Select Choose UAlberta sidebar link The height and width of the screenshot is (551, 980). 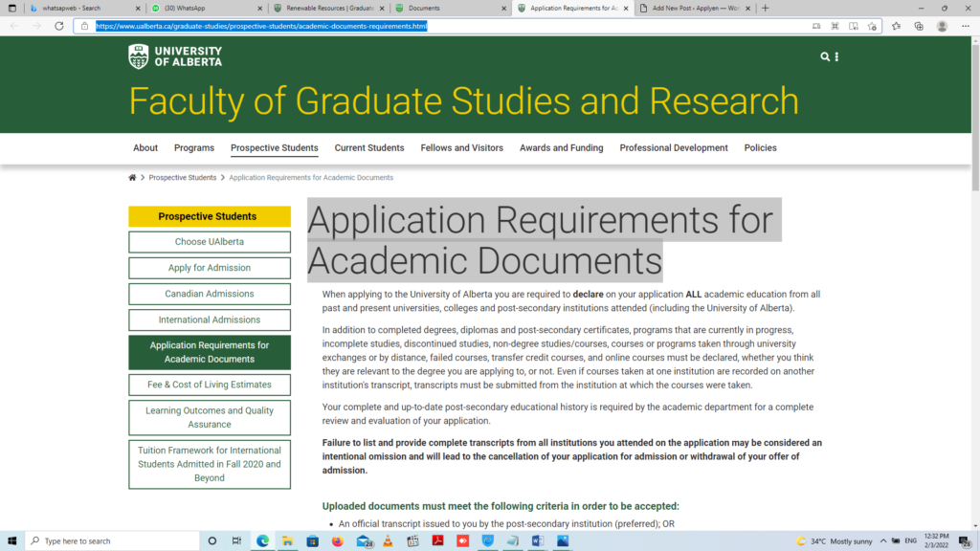click(x=210, y=242)
